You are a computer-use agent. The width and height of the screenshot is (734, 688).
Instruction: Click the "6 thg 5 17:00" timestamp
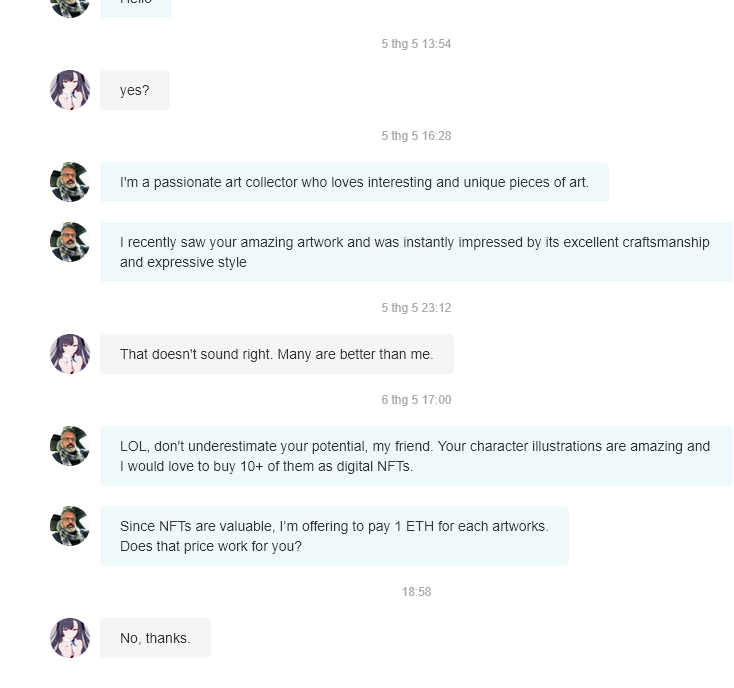tap(416, 400)
